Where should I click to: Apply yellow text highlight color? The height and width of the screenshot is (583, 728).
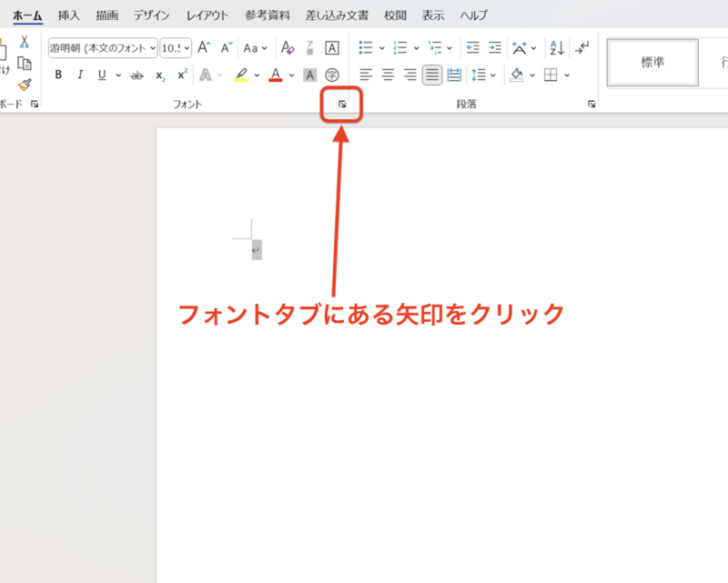point(241,75)
